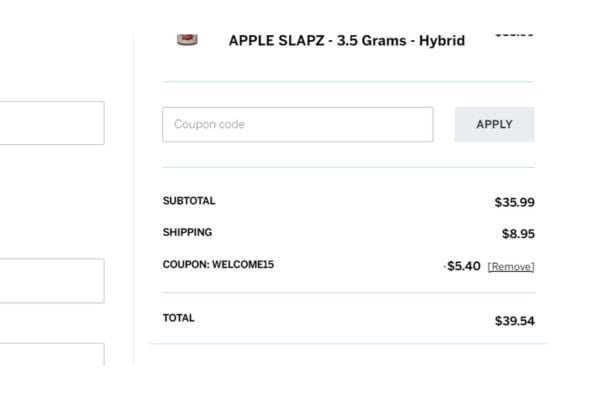The width and height of the screenshot is (600, 400).
Task: Focus the topmost partially visible left form field
Action: (x=52, y=123)
